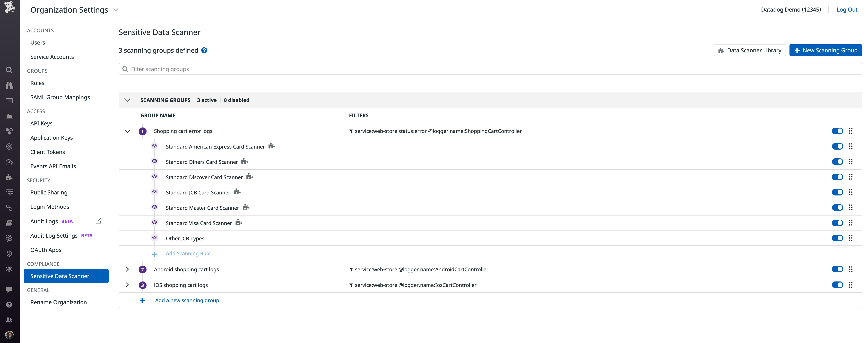Click the library puzzle icon next to Standard Visa Card Scanner
The width and height of the screenshot is (868, 343).
click(239, 222)
